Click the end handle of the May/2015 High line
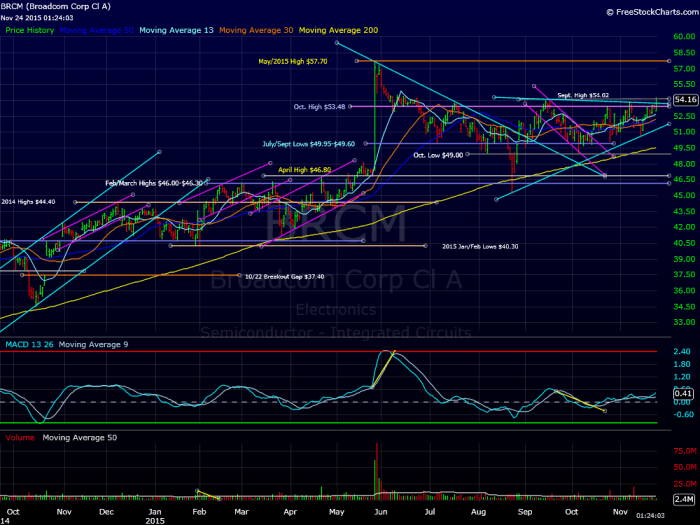Image resolution: width=700 pixels, height=525 pixels. pyautogui.click(x=669, y=61)
